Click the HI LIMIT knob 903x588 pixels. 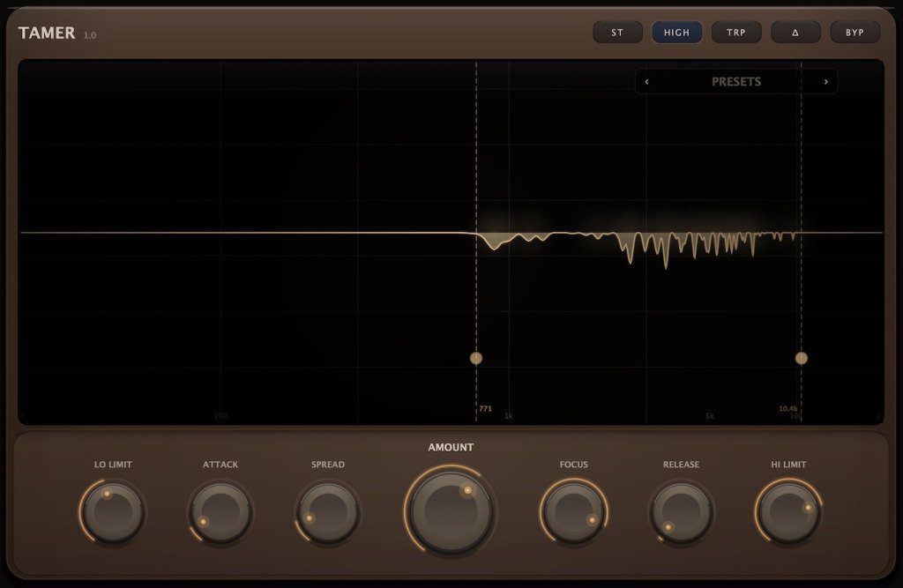pyautogui.click(x=789, y=511)
